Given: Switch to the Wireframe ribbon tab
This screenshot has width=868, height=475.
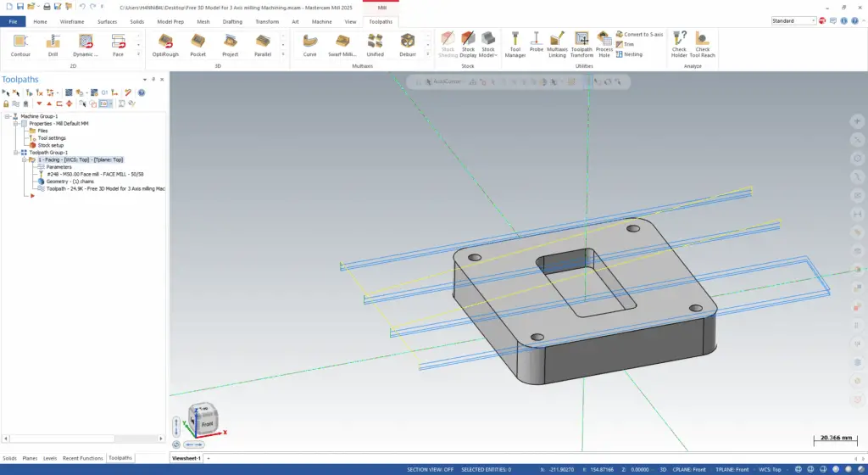Looking at the screenshot, I should [72, 21].
